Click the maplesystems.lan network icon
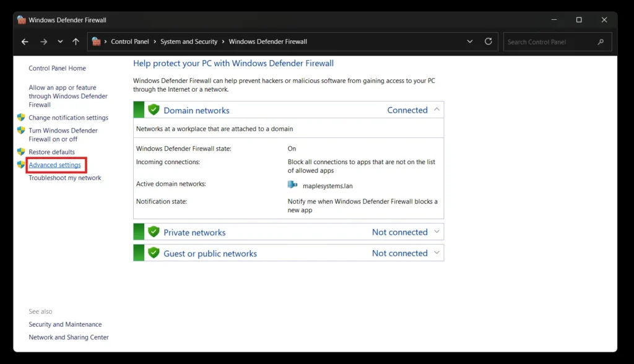This screenshot has width=634, height=364. 293,185
